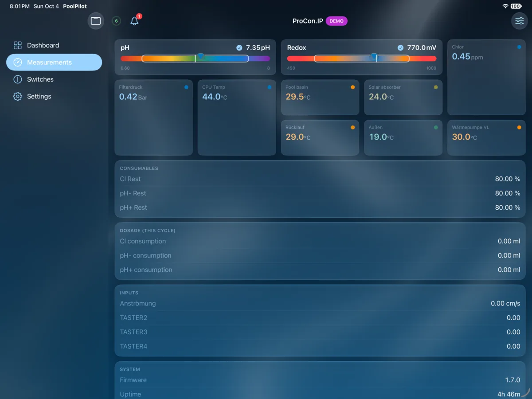Select the Cl Rest row

coord(320,179)
